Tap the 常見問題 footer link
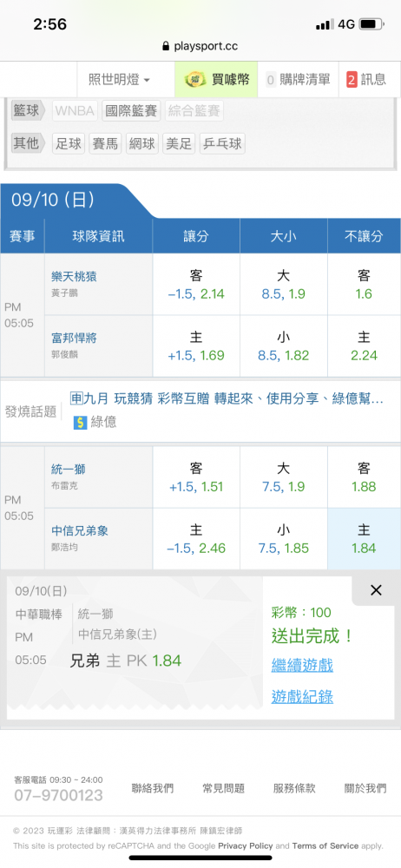The height and width of the screenshot is (868, 401). coord(224,788)
